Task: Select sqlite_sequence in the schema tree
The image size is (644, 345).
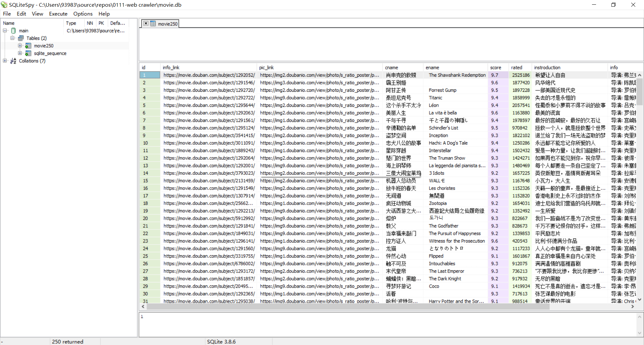Action: (50, 53)
